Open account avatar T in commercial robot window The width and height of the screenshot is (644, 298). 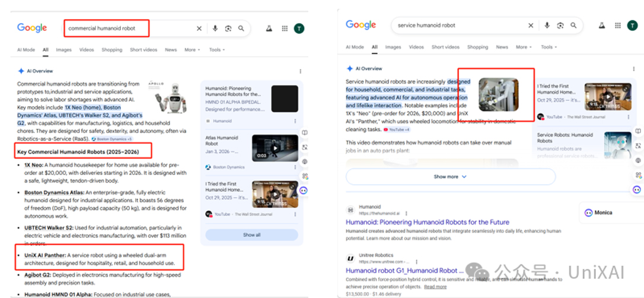(299, 28)
